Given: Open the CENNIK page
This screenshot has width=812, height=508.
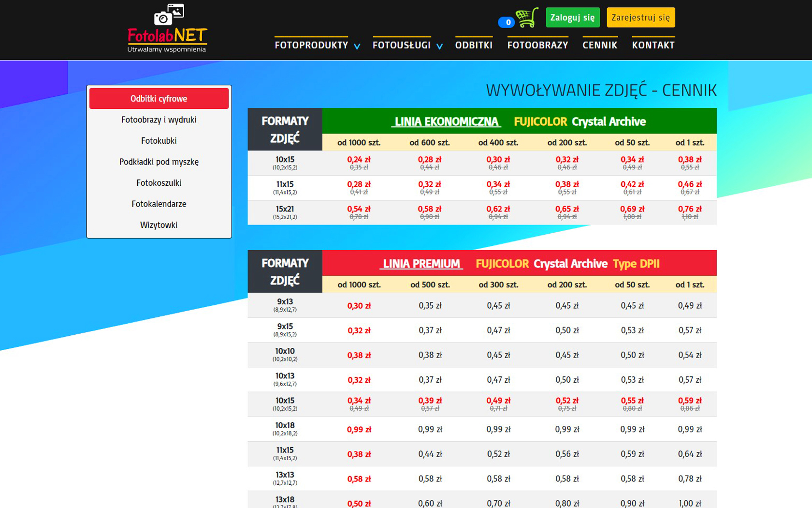Looking at the screenshot, I should tap(600, 45).
